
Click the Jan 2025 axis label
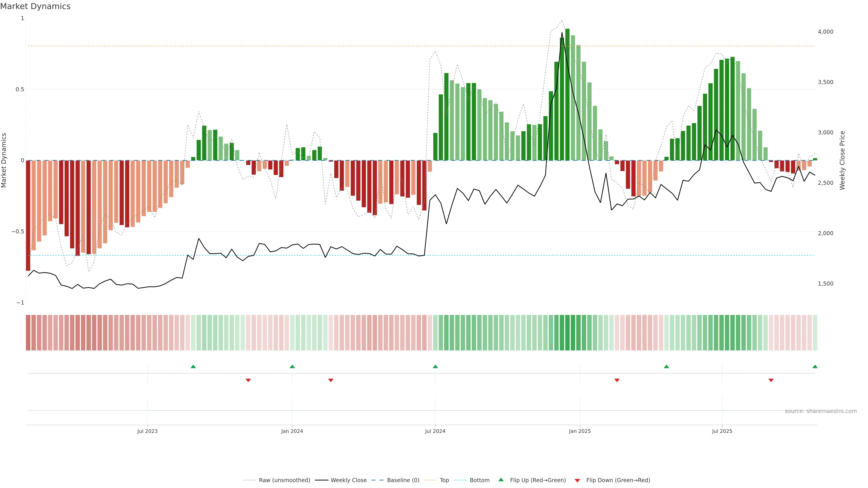click(580, 431)
